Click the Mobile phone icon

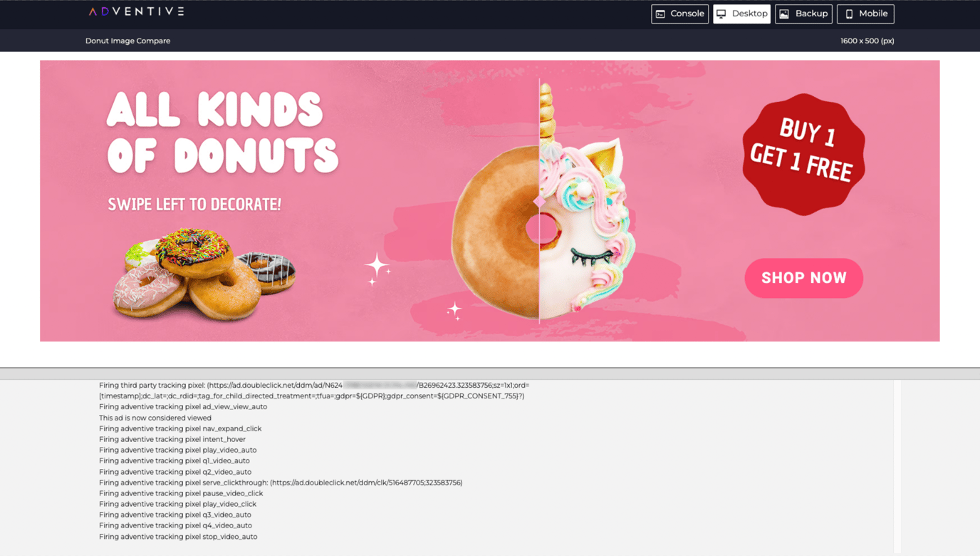click(x=849, y=14)
